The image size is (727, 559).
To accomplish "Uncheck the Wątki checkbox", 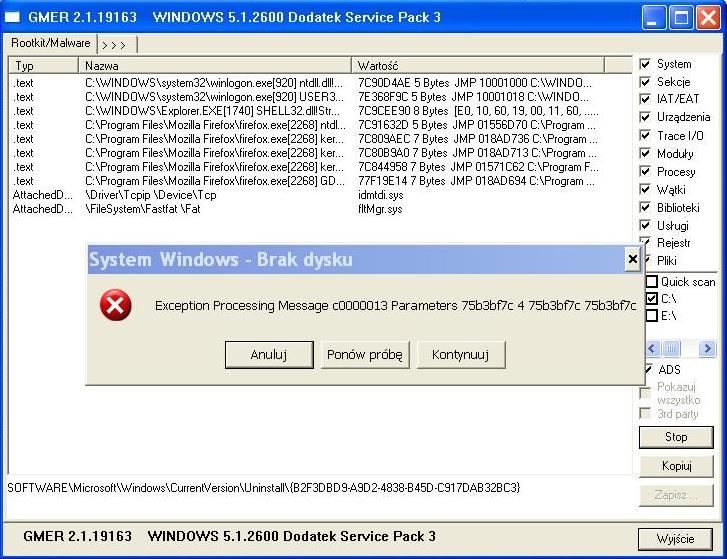I will tap(645, 189).
